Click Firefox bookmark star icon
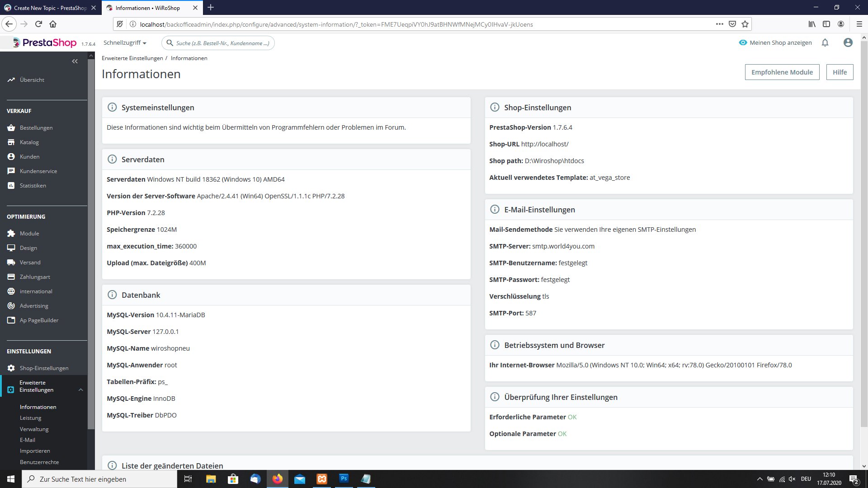The width and height of the screenshot is (868, 488). [745, 24]
